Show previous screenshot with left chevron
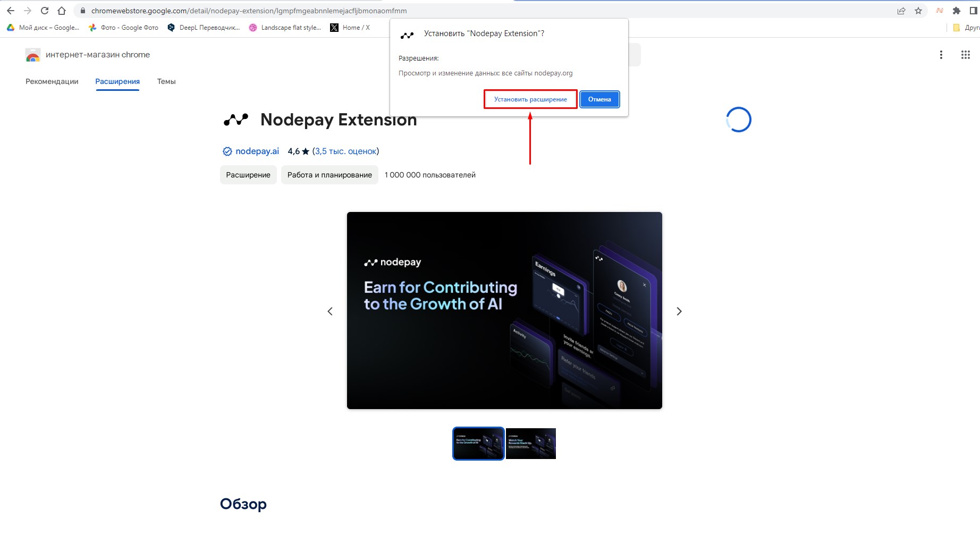 (330, 311)
